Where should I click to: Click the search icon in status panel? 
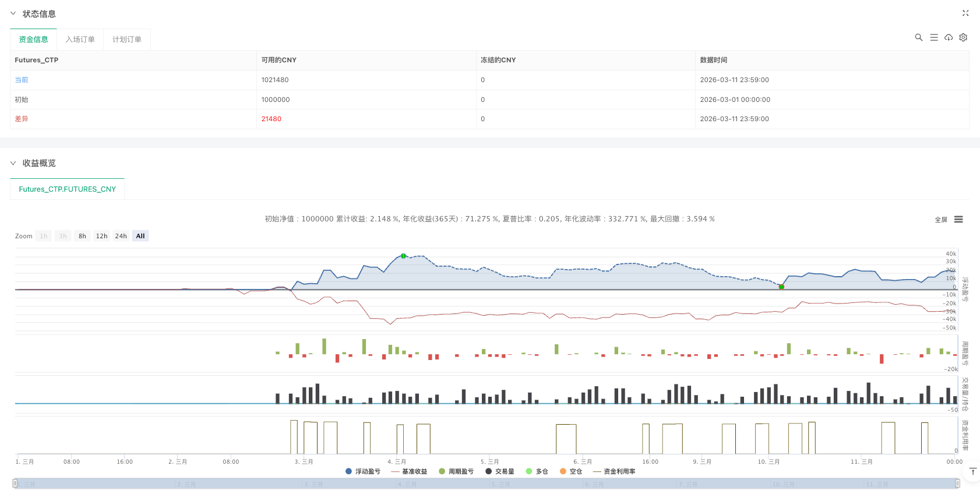click(919, 37)
